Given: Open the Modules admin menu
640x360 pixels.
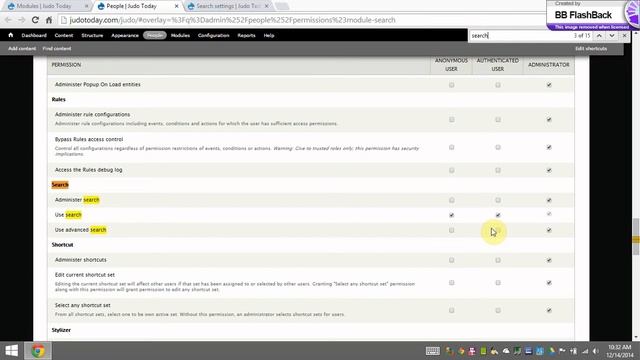Looking at the screenshot, I should (x=180, y=36).
